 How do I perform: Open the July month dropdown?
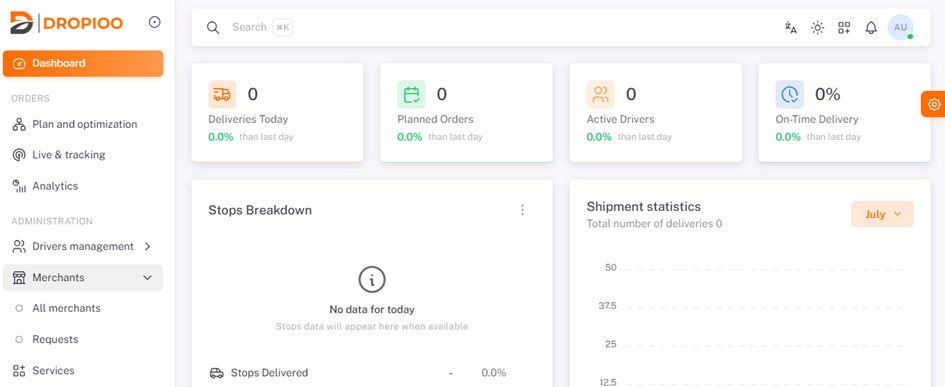tap(882, 214)
